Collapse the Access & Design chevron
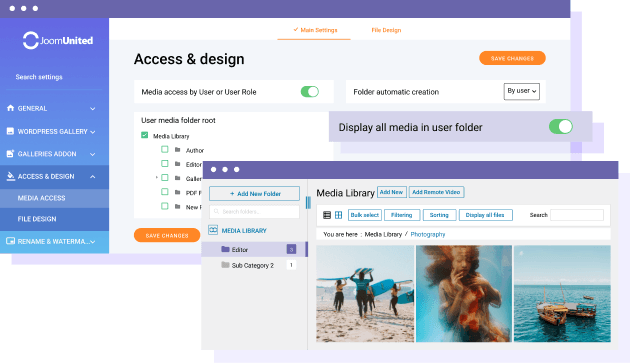The height and width of the screenshot is (363, 630). click(93, 176)
